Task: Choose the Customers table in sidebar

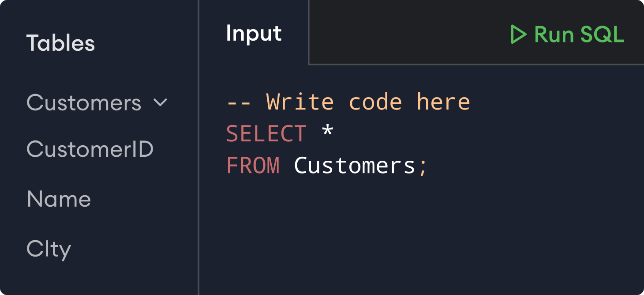Action: point(84,102)
